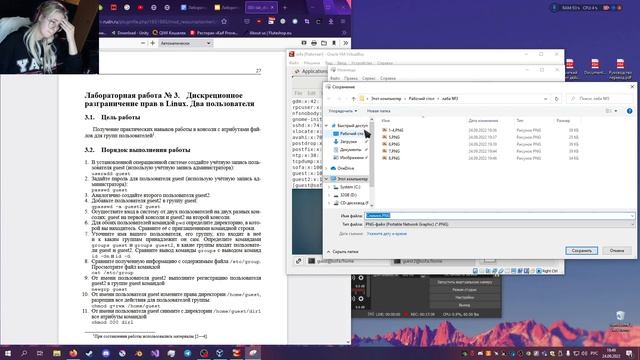Image resolution: width=640 pixels, height=360 pixels.
Task: Click the file name input field
Action: [x=499, y=216]
